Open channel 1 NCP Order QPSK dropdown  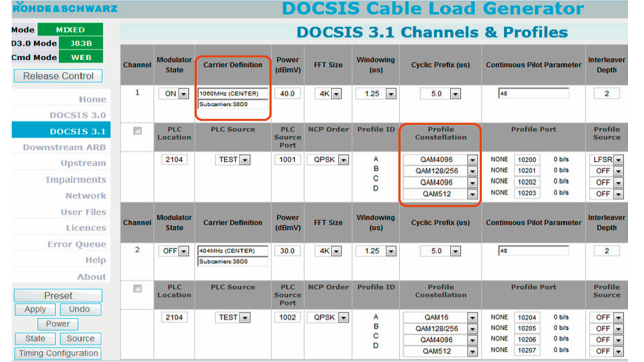pyautogui.click(x=328, y=160)
